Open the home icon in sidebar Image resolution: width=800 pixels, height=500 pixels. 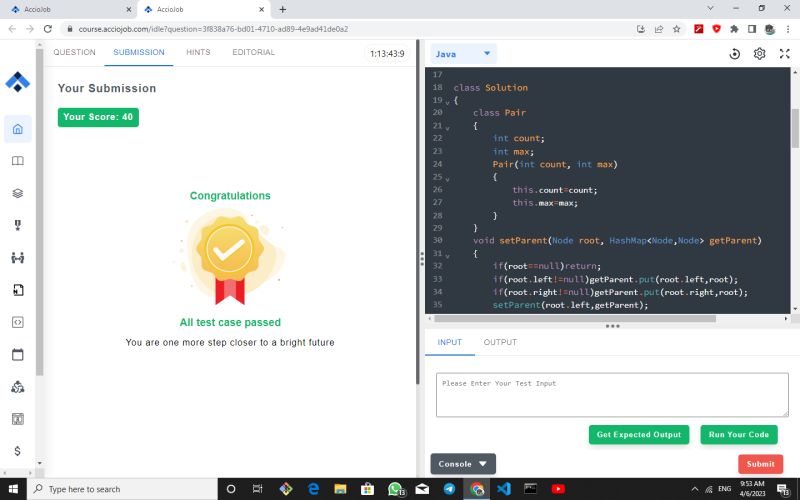pos(17,129)
